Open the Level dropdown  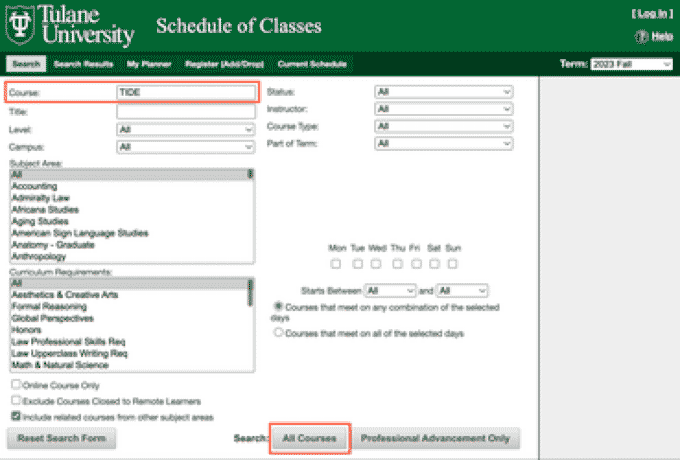186,130
